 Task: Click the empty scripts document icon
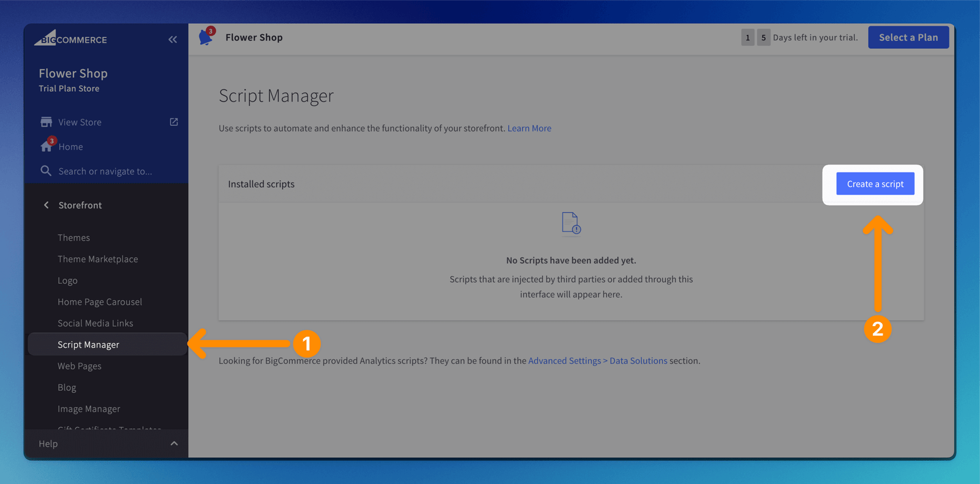click(571, 223)
